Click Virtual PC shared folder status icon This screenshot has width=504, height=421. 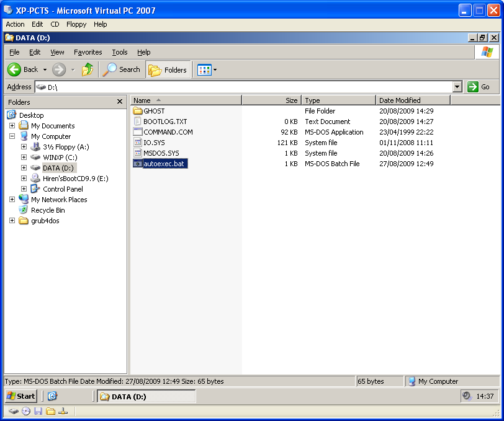tap(50, 411)
